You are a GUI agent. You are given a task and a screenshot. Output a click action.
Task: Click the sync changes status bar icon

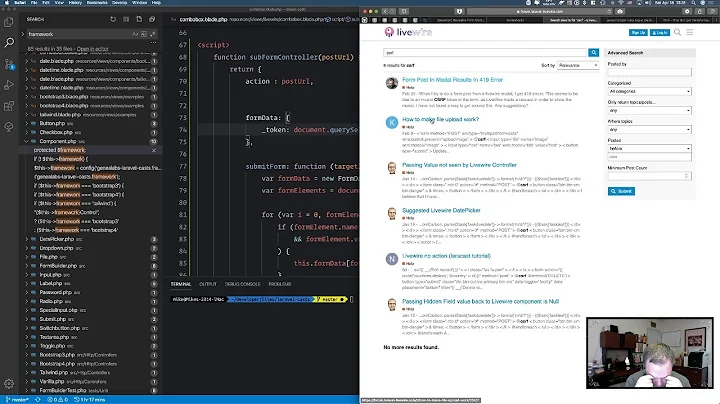click(38, 400)
